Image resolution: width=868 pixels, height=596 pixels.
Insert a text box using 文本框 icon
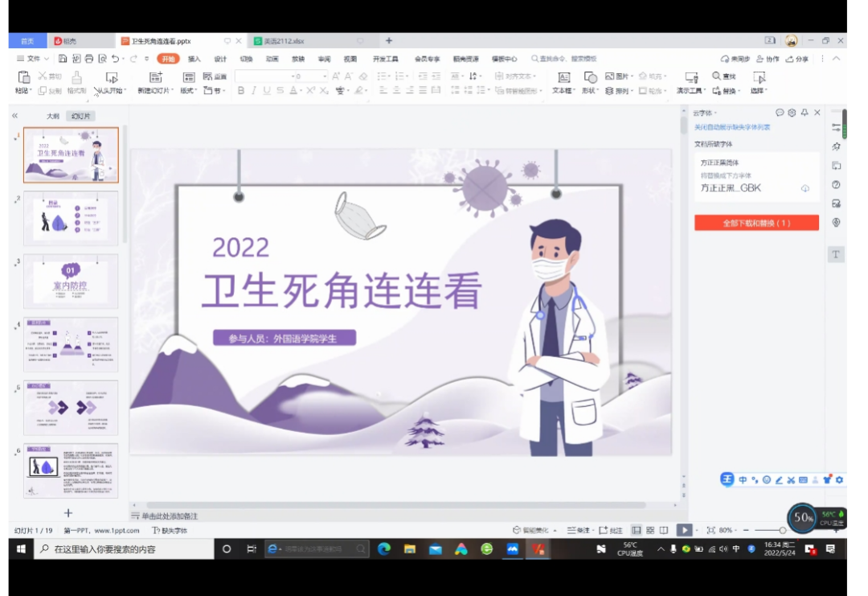tap(563, 77)
